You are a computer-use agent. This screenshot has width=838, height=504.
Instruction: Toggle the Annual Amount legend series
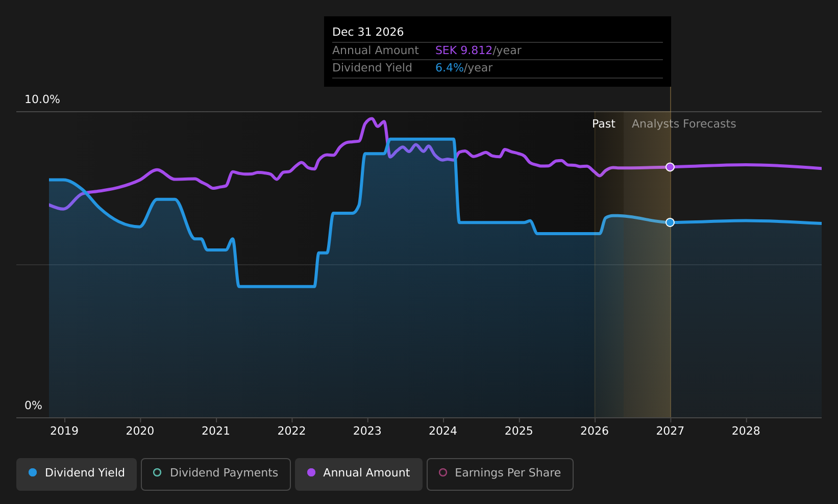click(359, 474)
